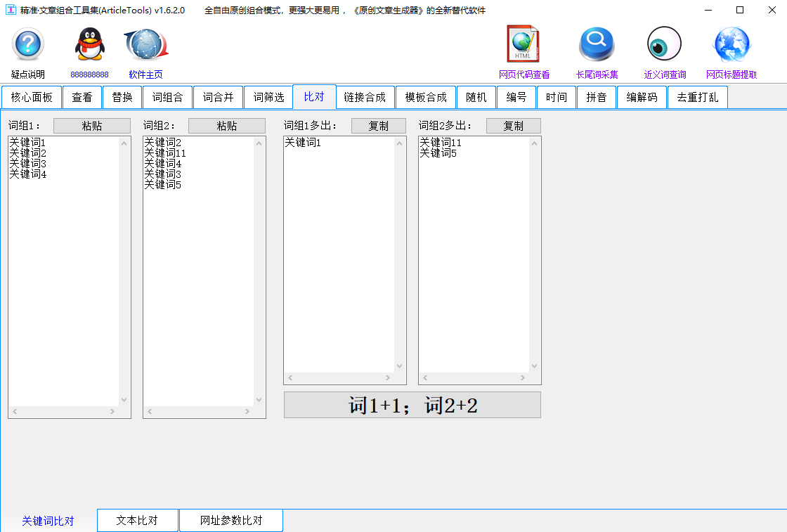Switch to the 链接合成 tab
This screenshot has height=532, width=787.
pyautogui.click(x=365, y=97)
